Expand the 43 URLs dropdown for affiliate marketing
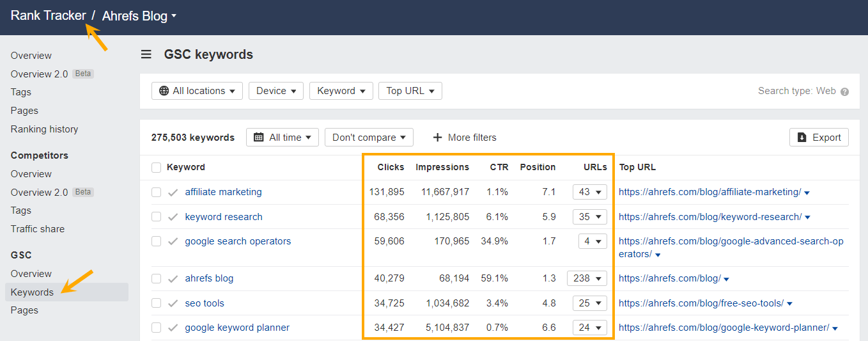868x341 pixels. [589, 192]
